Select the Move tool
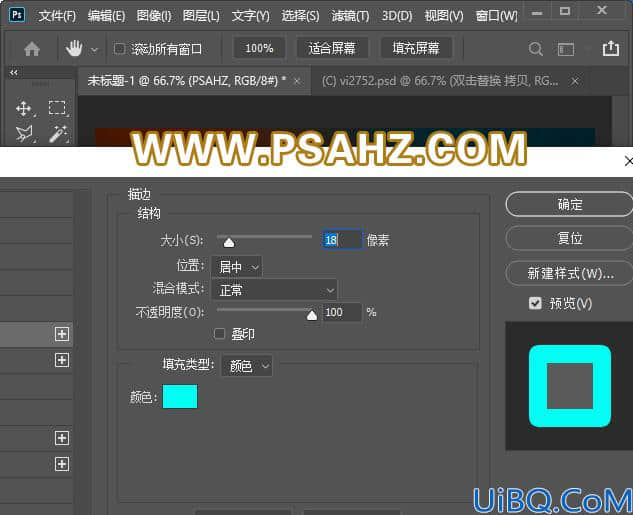Screen dimensions: 633x515 click(23, 109)
